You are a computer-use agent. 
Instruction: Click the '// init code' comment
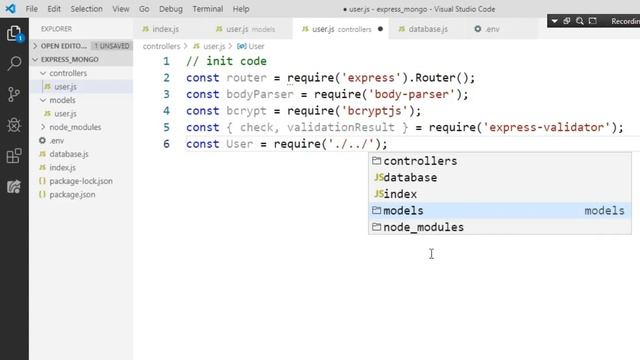tap(226, 61)
